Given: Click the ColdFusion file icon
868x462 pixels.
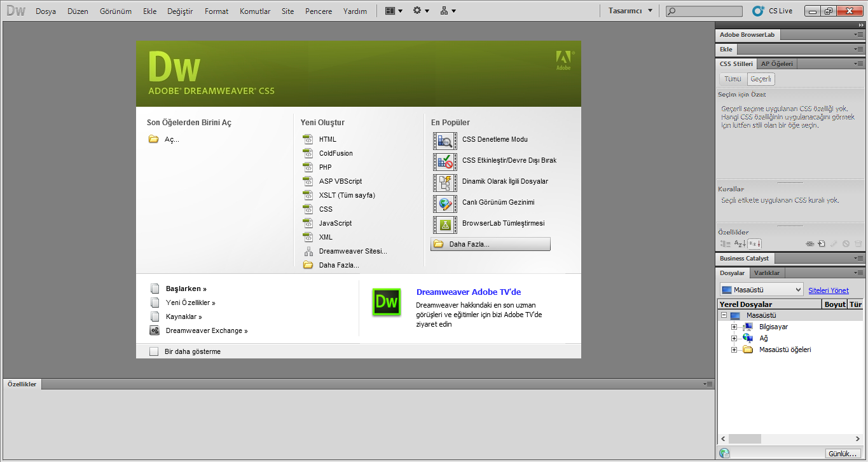Looking at the screenshot, I should 308,153.
